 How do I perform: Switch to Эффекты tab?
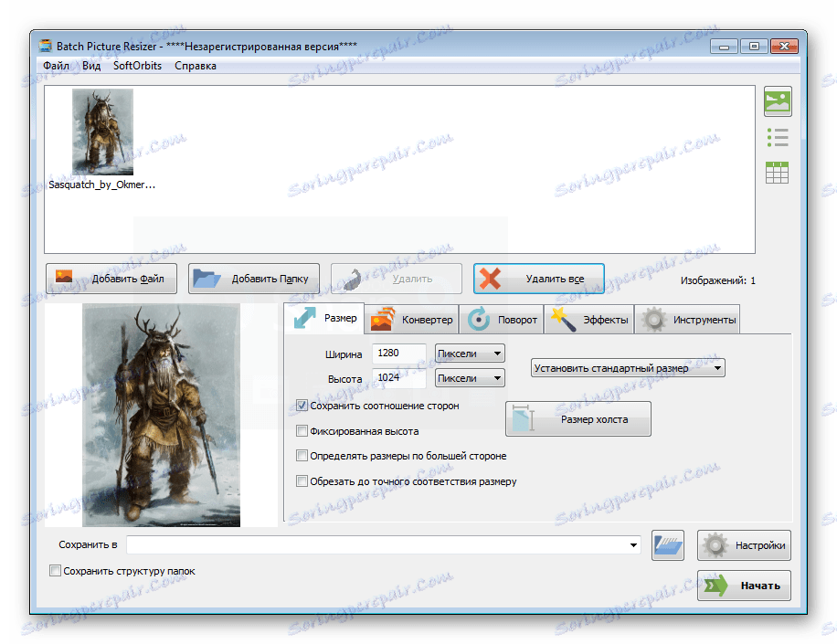(x=588, y=320)
